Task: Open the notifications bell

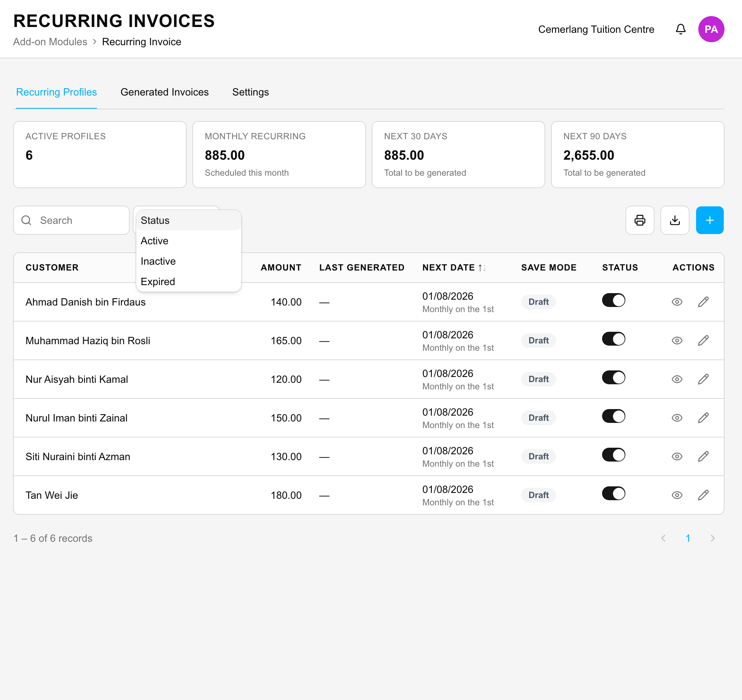Action: tap(680, 29)
